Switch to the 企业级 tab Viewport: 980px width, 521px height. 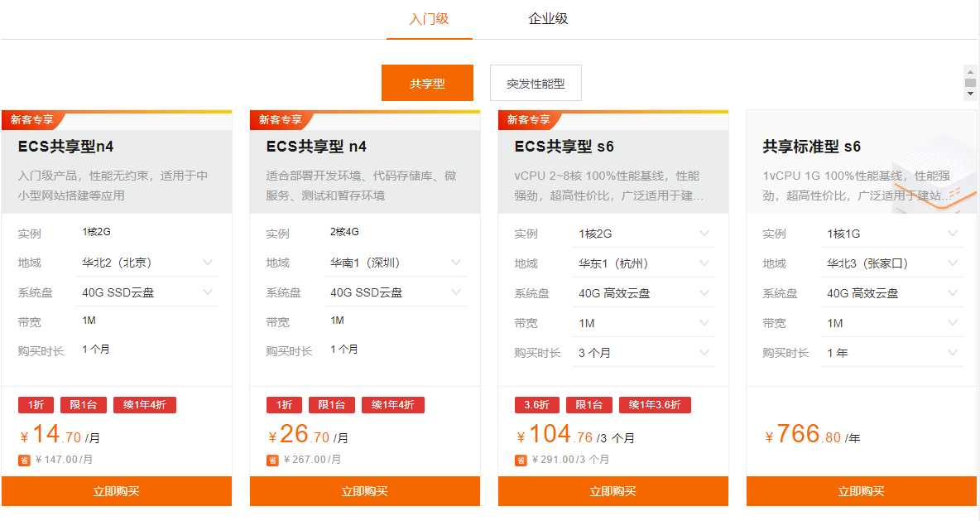tap(548, 19)
